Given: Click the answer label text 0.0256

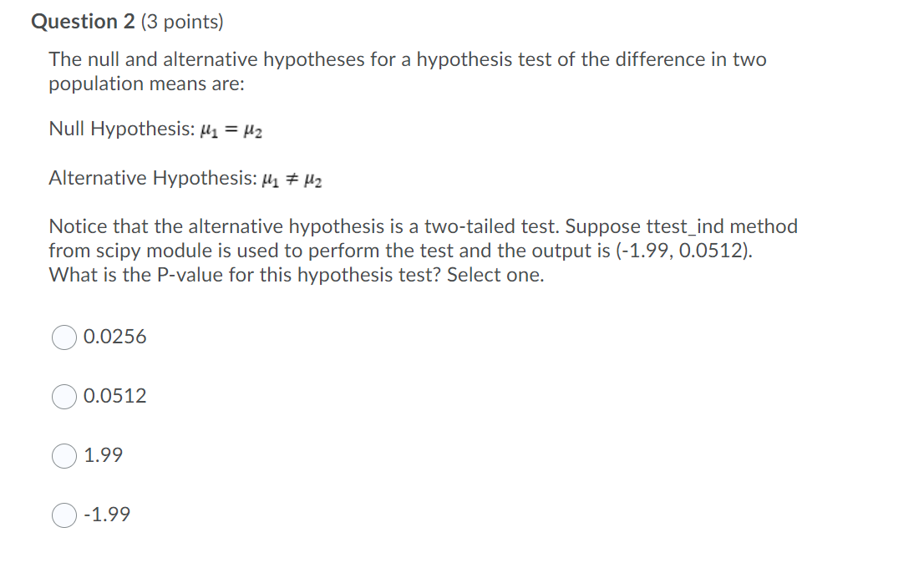Looking at the screenshot, I should click(114, 337).
